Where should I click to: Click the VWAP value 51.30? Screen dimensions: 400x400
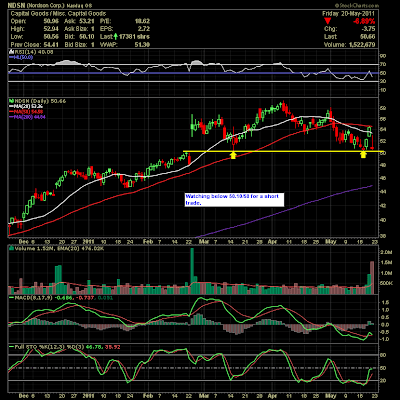point(143,45)
